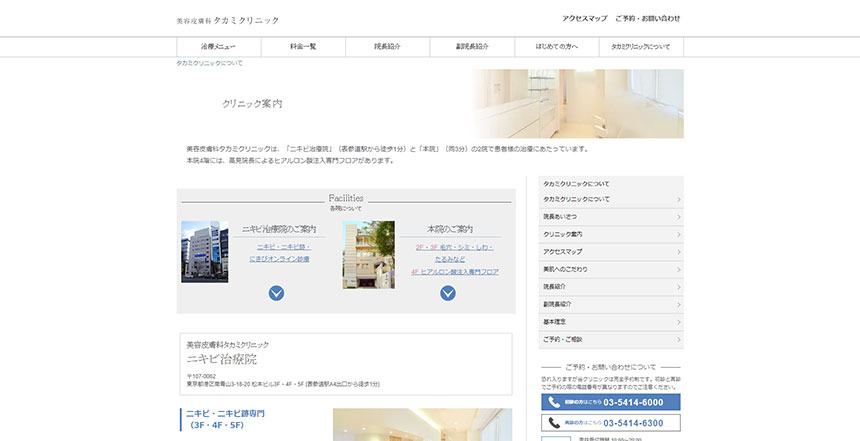The image size is (860, 441).
Task: Click the chevron beside 院長あいさつ
Action: coord(678,217)
